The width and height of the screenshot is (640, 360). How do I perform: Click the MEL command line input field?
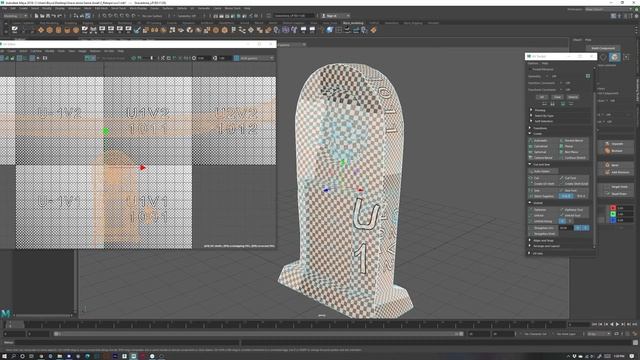[127, 343]
